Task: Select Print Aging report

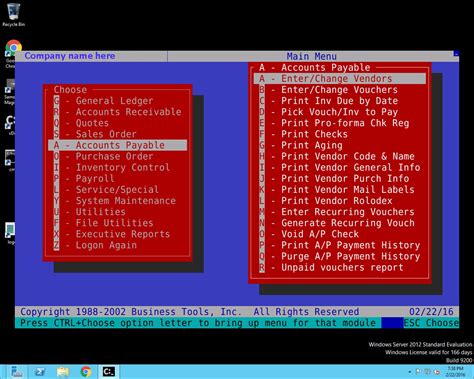Action: (x=340, y=145)
